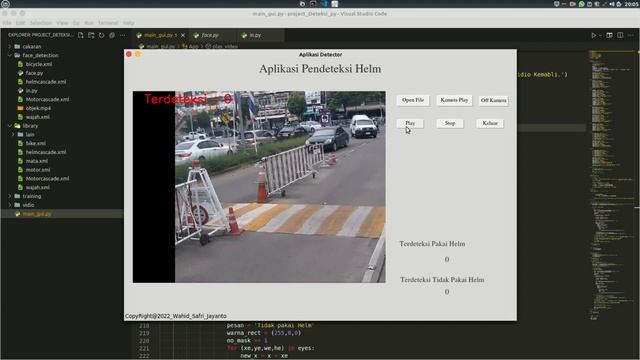Run the Python file with the play icon
Screen dimensions: 640x360
[x=593, y=36]
